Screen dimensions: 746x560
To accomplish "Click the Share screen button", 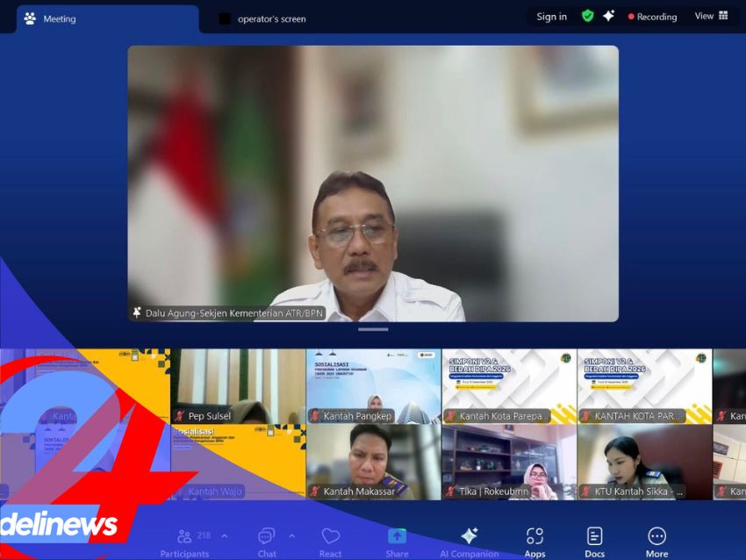I will coord(397,541).
